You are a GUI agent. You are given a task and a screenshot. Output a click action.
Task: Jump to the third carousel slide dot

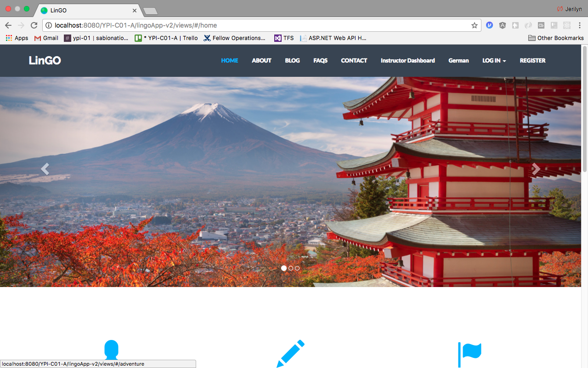click(297, 268)
